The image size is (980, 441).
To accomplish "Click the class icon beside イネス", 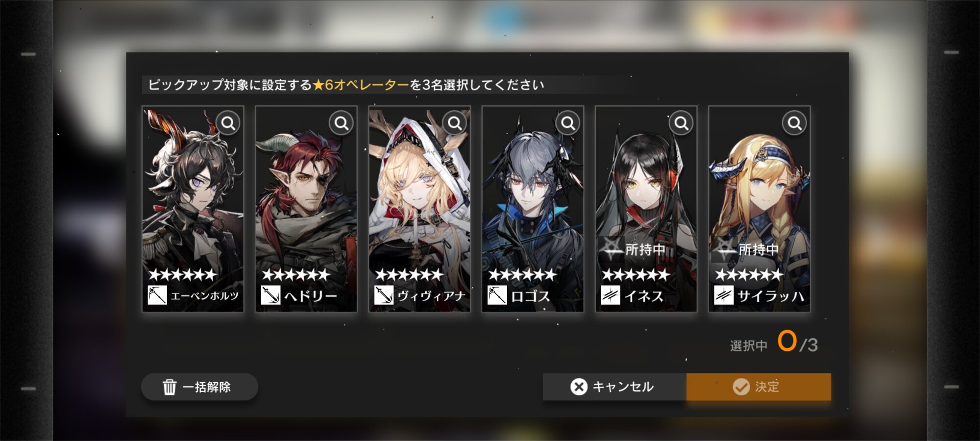I will click(x=611, y=295).
